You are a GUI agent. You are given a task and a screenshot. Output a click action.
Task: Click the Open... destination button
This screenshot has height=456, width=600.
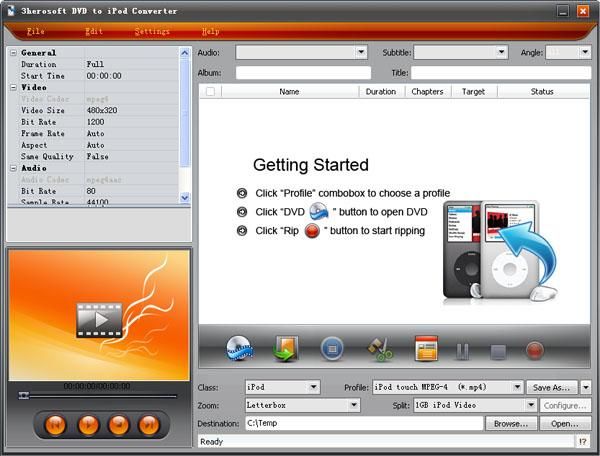point(565,423)
